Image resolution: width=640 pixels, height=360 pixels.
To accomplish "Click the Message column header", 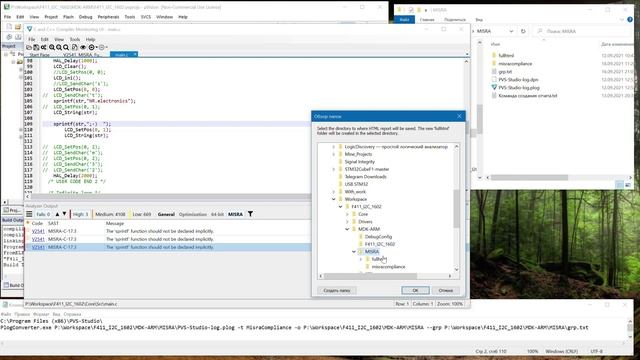I will (x=115, y=223).
